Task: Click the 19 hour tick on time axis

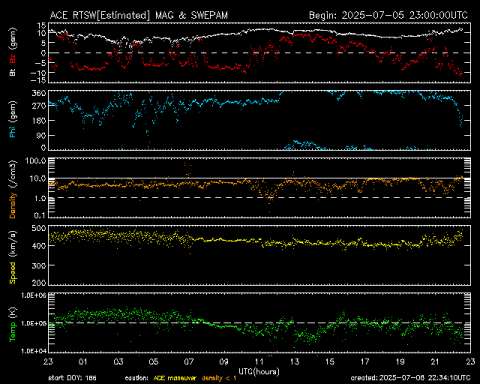Action: click(x=400, y=362)
